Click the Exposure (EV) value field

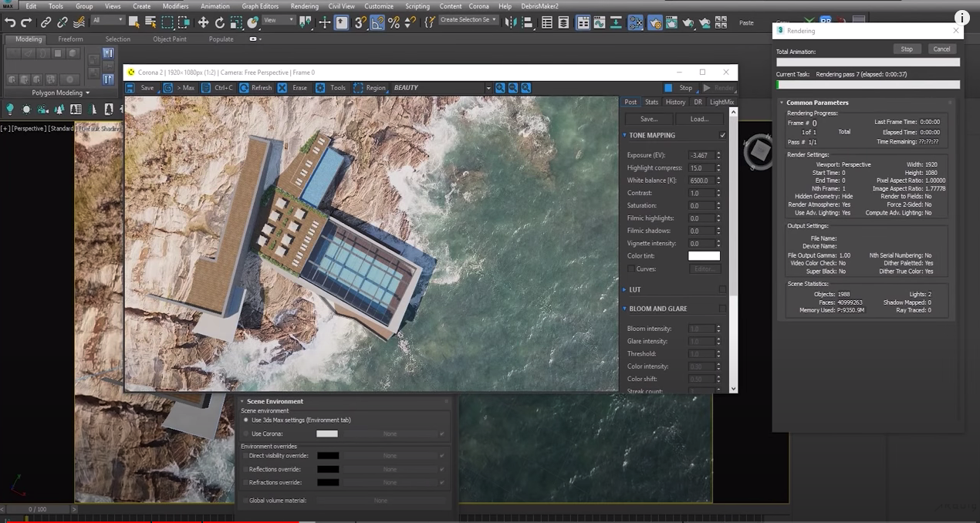701,155
